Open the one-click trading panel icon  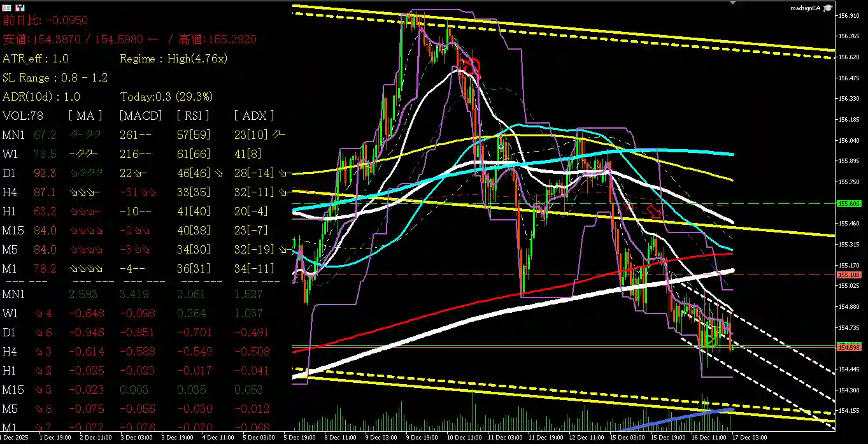click(20, 8)
